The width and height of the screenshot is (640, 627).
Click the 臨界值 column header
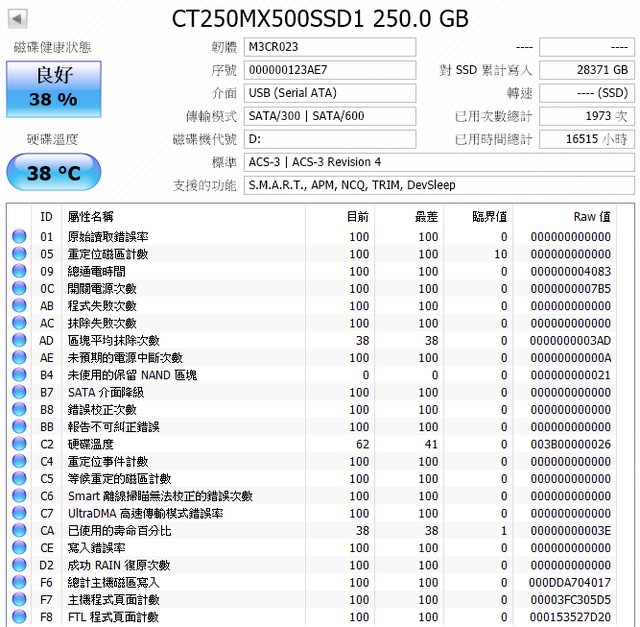[489, 216]
